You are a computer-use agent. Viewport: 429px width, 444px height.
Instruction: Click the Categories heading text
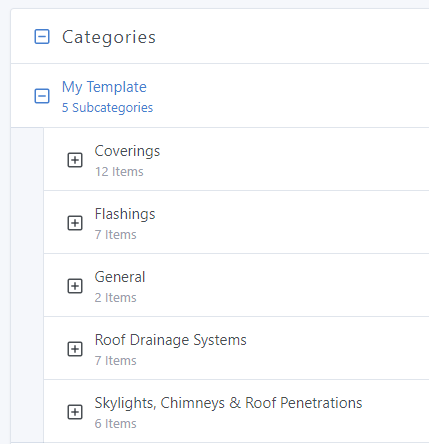(109, 37)
